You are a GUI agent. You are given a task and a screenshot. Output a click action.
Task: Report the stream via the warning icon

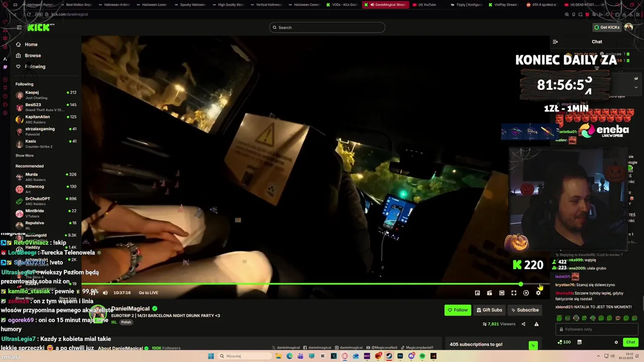click(x=536, y=324)
